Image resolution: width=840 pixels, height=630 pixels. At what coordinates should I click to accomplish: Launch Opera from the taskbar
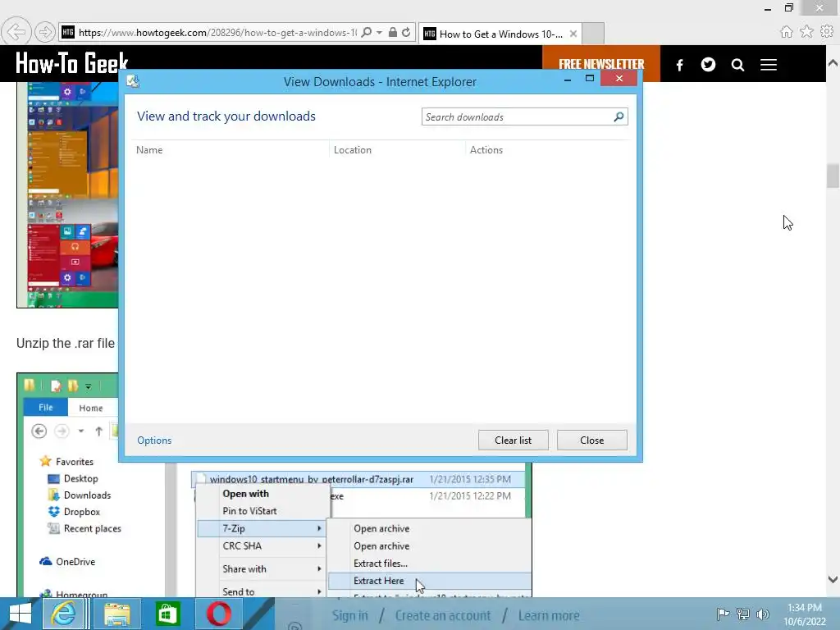pyautogui.click(x=218, y=614)
